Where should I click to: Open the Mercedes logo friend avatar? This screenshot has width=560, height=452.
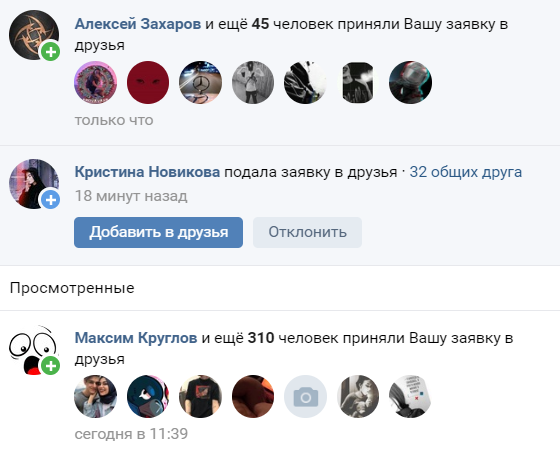point(200,82)
